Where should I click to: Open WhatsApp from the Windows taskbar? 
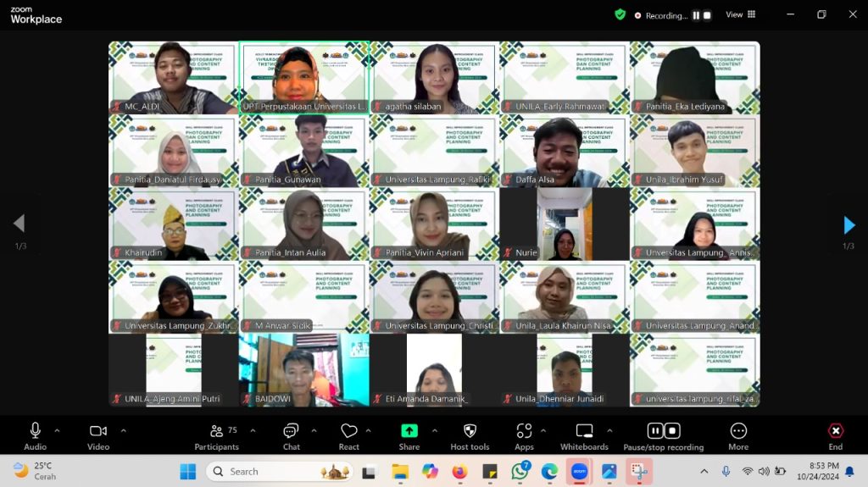click(x=520, y=471)
